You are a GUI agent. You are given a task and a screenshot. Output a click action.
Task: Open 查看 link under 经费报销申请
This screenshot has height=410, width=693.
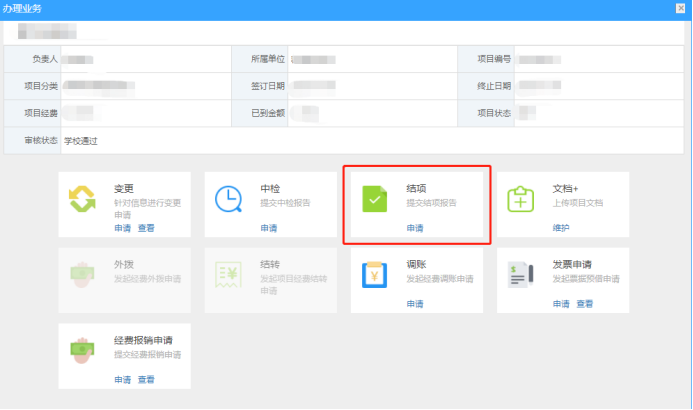pyautogui.click(x=146, y=379)
